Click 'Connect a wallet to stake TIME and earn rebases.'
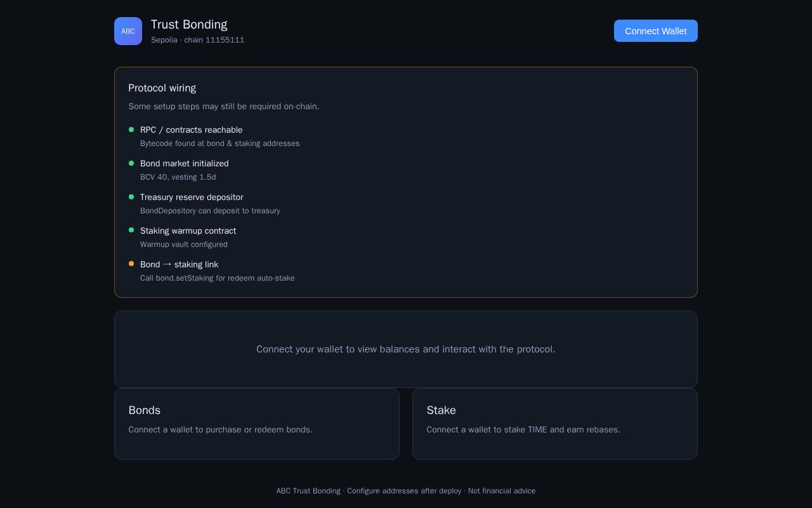Viewport: 812px width, 508px height. coord(524,430)
